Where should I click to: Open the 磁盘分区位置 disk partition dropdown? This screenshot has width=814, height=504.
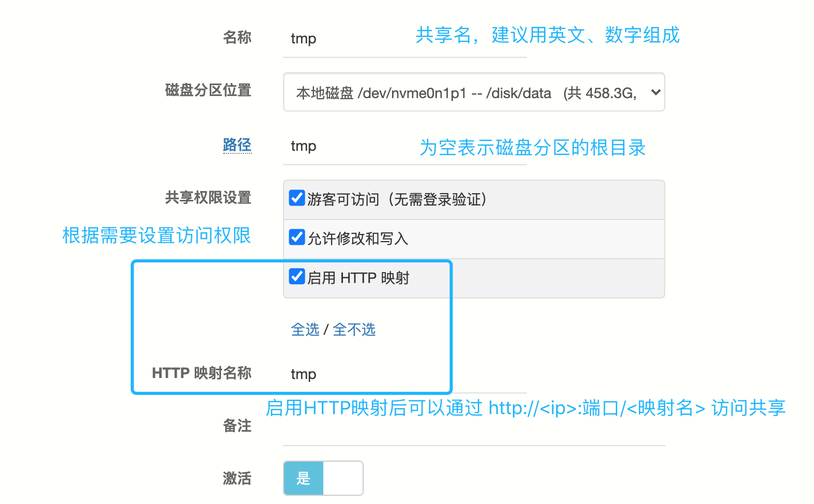pyautogui.click(x=465, y=92)
